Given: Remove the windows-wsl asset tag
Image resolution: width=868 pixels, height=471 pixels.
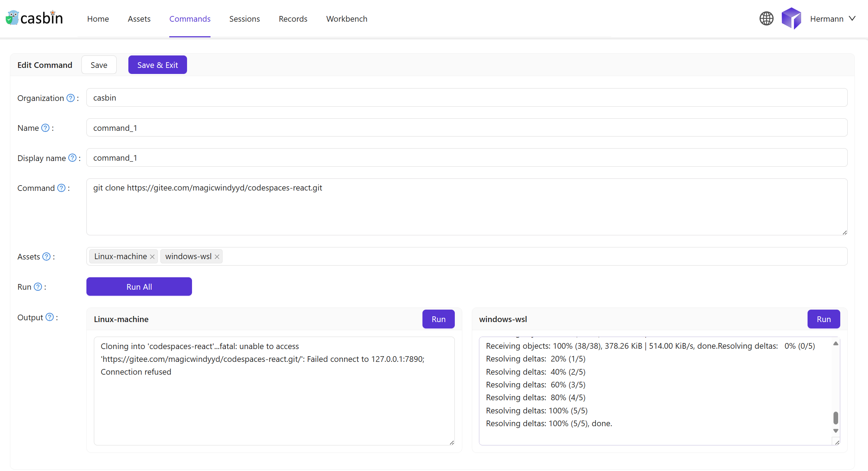Looking at the screenshot, I should (x=217, y=257).
